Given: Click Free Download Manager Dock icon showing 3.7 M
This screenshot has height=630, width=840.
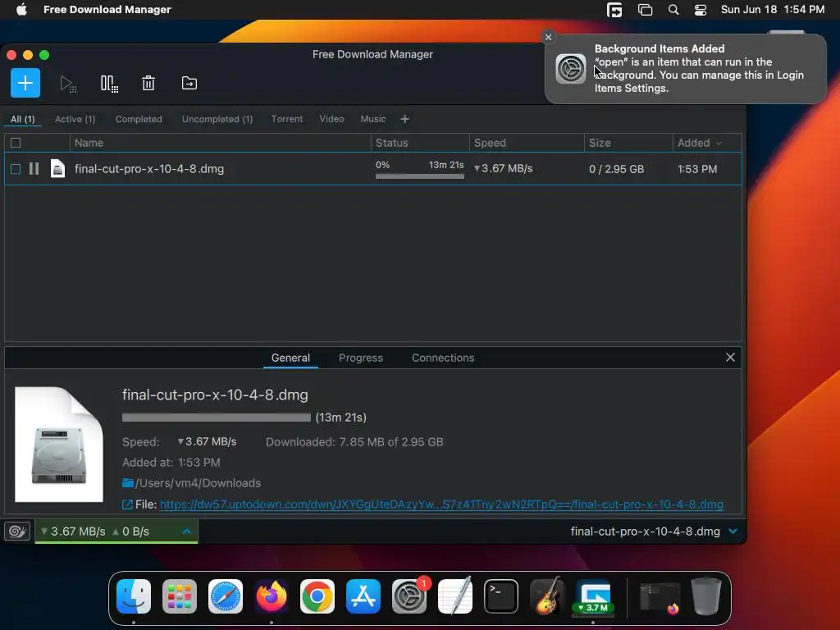Looking at the screenshot, I should click(x=593, y=596).
